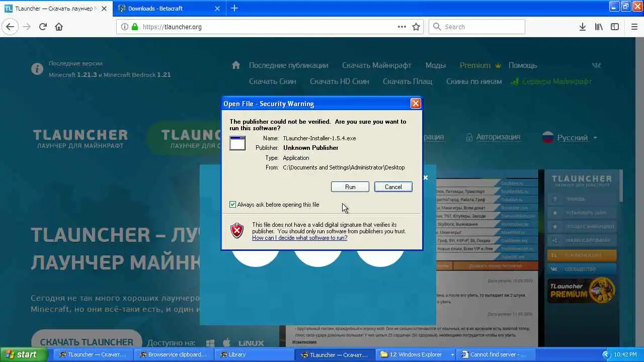Open the Скины по никам link

(x=474, y=81)
